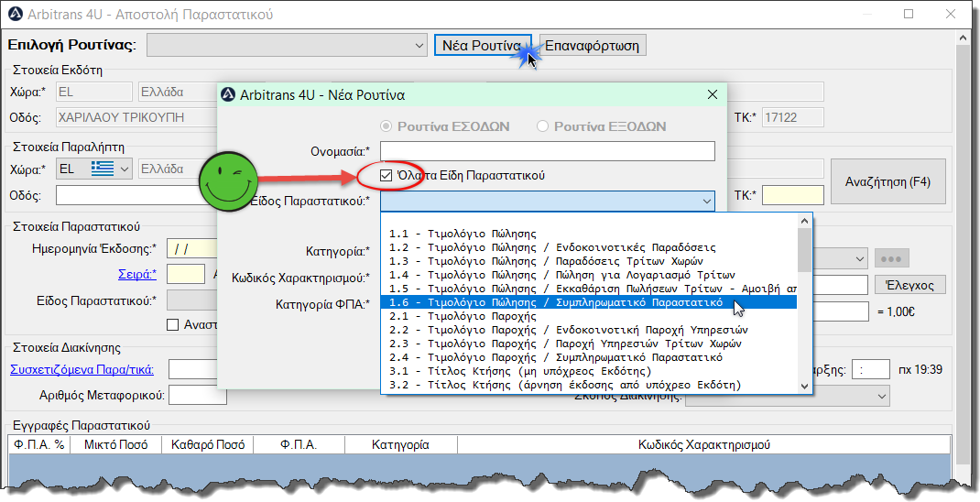Click the Επαναφόρτωση button

point(592,46)
